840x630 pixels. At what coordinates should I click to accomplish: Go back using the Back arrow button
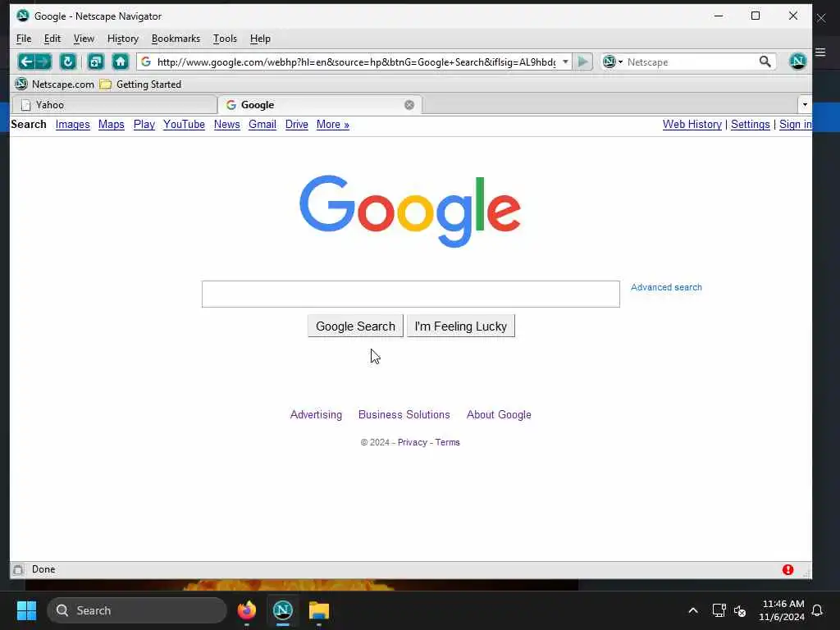tap(25, 62)
